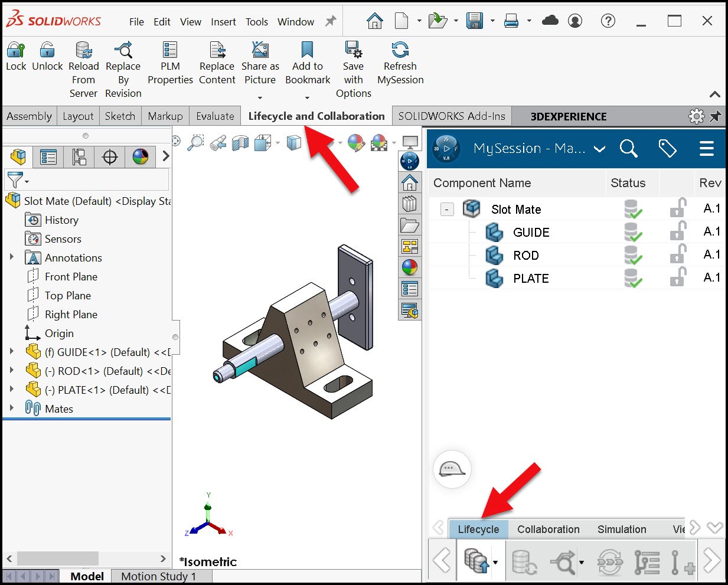
Task: Toggle the lock state icon for ROD
Action: pyautogui.click(x=677, y=254)
